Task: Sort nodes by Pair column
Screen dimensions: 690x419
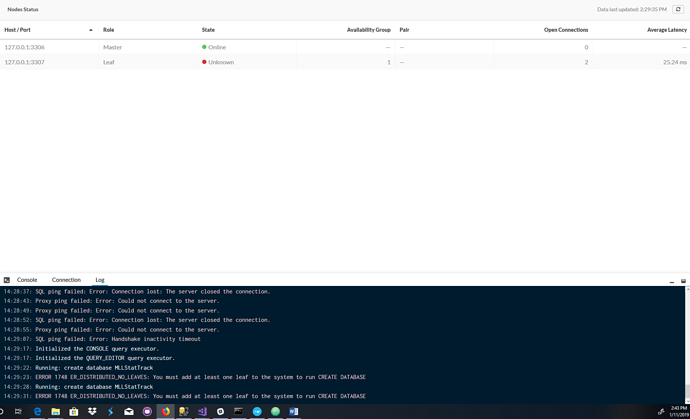Action: [x=404, y=30]
